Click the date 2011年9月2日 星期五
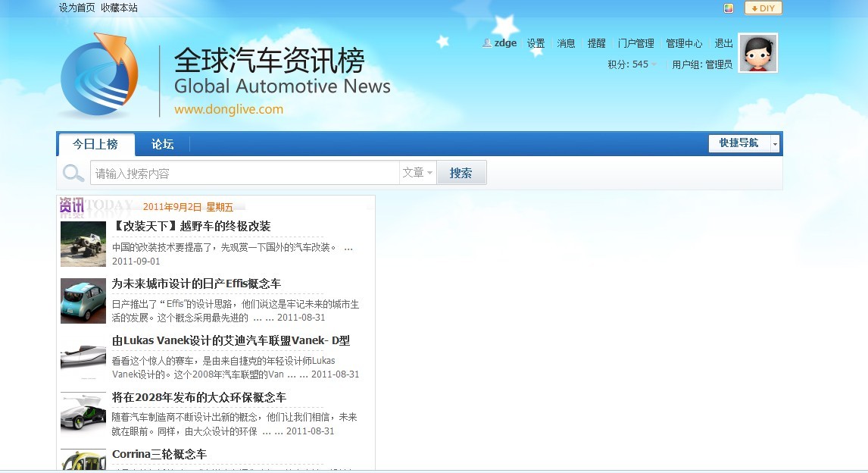This screenshot has width=868, height=473. pyautogui.click(x=188, y=207)
